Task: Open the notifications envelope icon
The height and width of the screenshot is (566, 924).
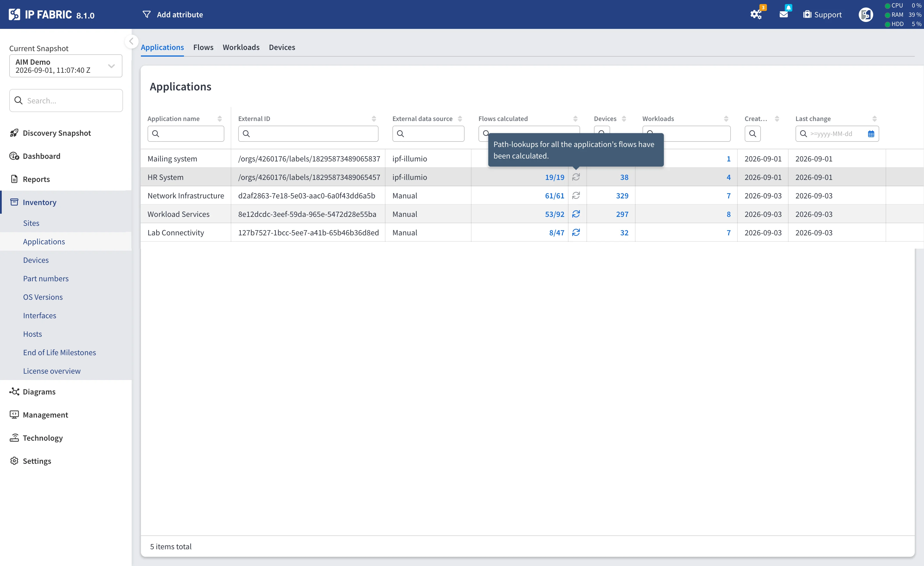Action: pos(784,15)
